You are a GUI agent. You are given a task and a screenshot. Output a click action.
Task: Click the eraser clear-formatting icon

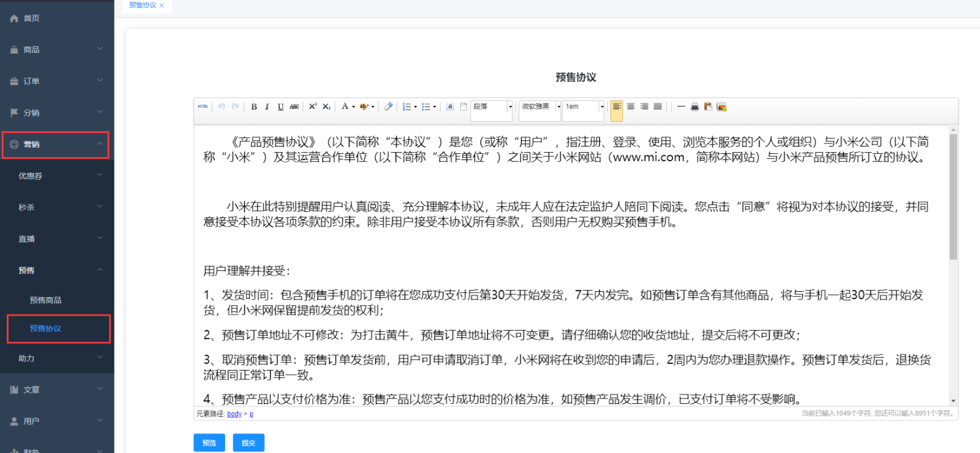pyautogui.click(x=388, y=106)
